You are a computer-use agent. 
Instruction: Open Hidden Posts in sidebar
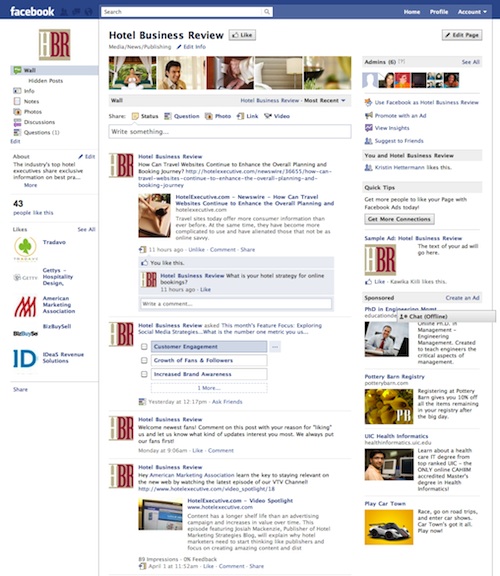click(46, 80)
